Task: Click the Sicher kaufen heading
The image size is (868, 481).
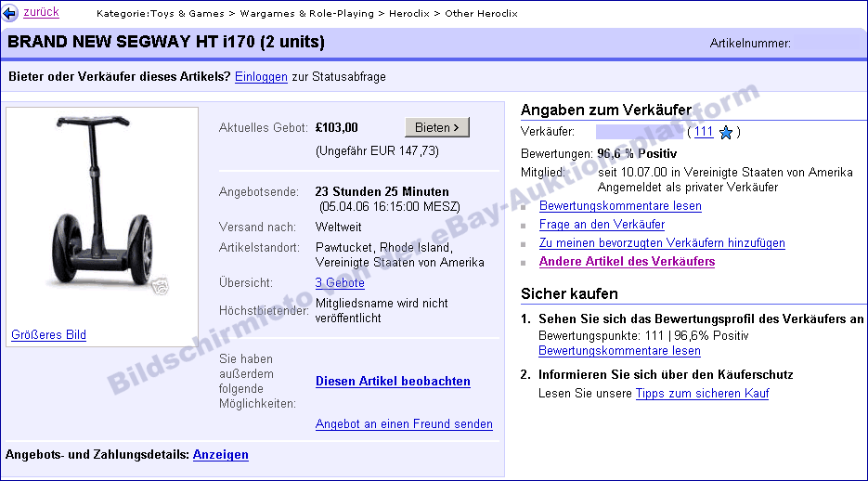Action: tap(570, 294)
